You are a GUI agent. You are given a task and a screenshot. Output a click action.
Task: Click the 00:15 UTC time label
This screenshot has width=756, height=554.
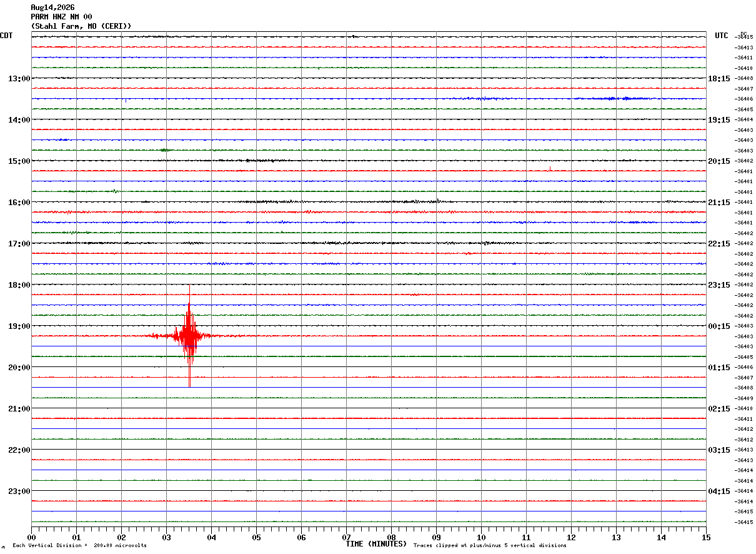coord(719,326)
